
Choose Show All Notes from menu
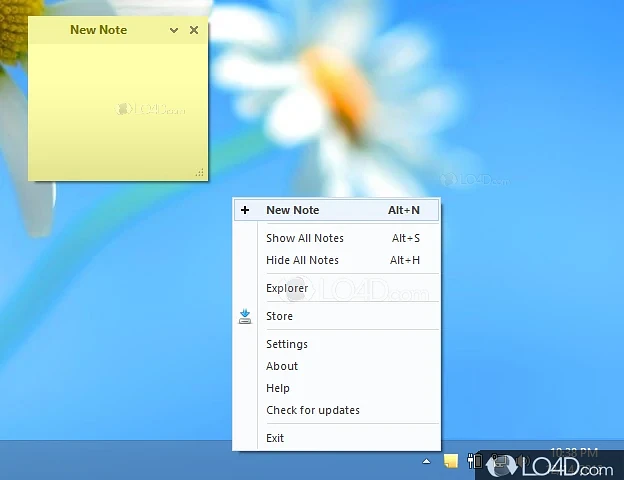tap(304, 238)
